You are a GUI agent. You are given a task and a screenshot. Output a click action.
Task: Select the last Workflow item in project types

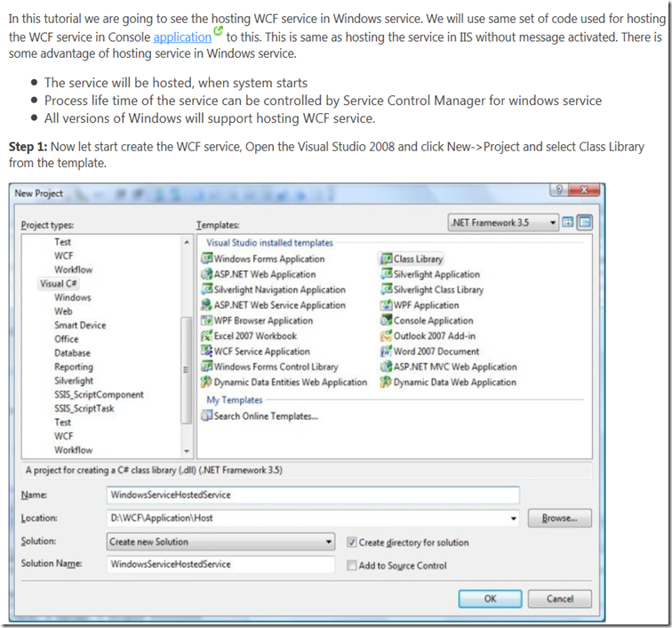pyautogui.click(x=73, y=450)
